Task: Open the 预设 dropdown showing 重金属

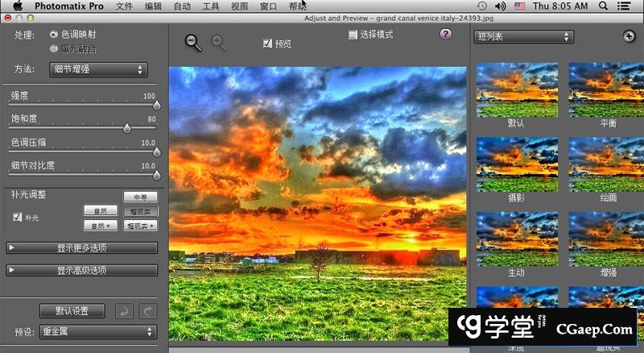Action: (x=97, y=331)
